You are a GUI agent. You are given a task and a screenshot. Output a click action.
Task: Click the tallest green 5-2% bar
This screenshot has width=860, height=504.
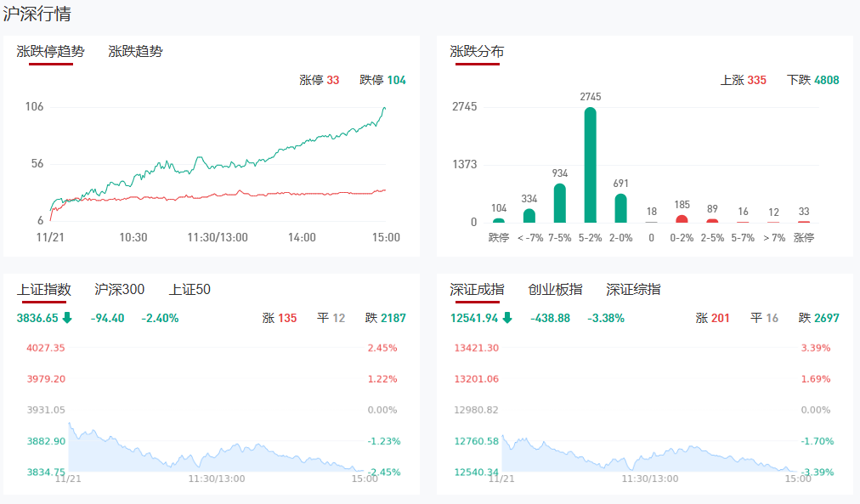[x=590, y=166]
